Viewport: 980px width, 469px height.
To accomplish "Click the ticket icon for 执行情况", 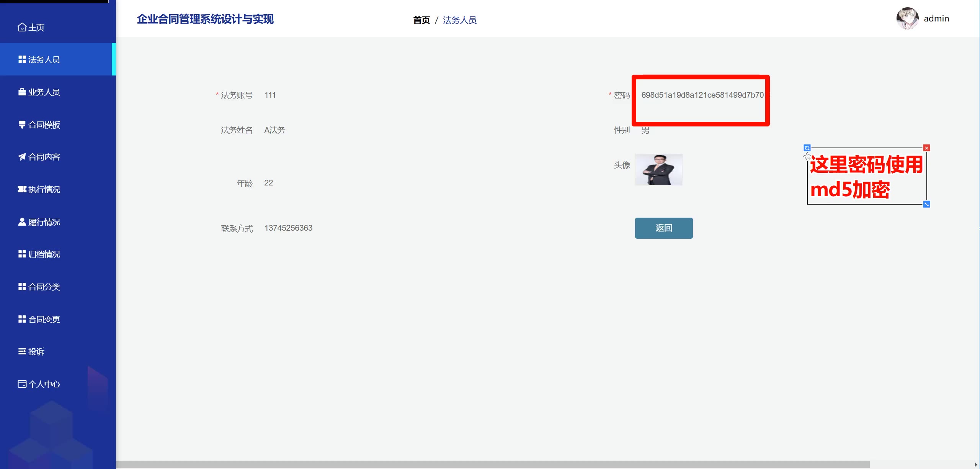I will [x=22, y=189].
